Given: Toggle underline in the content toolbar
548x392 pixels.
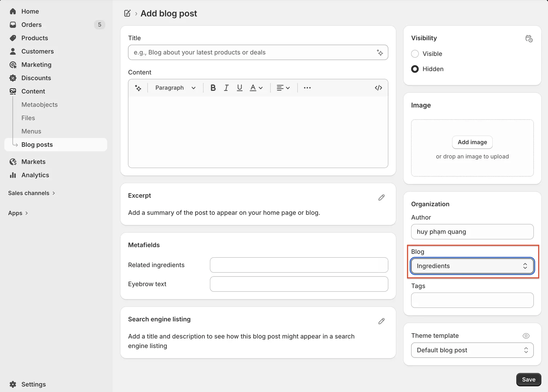Looking at the screenshot, I should 239,88.
